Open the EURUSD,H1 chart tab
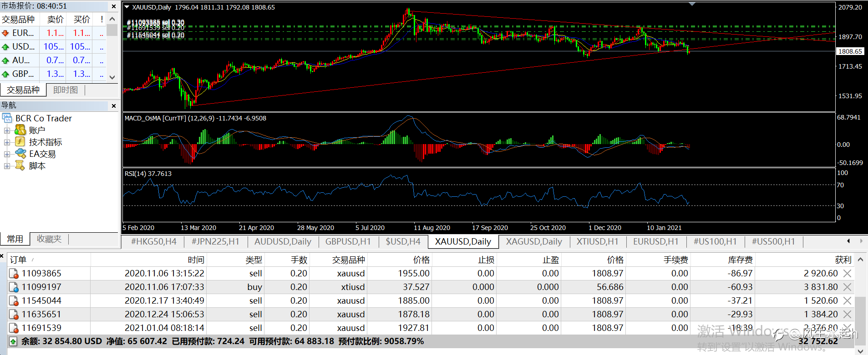The width and height of the screenshot is (868, 355). tap(656, 241)
